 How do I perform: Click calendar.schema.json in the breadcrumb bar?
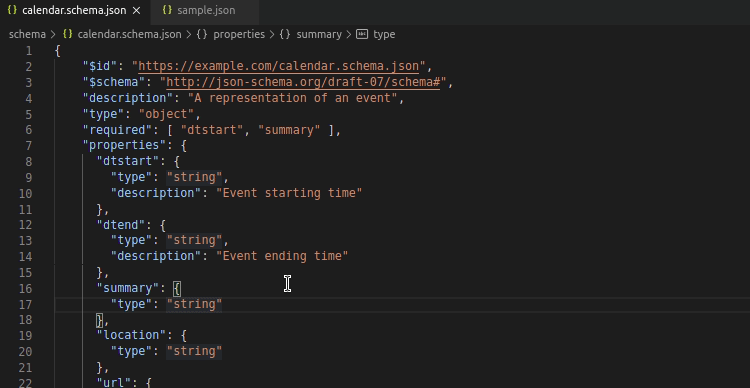(129, 34)
